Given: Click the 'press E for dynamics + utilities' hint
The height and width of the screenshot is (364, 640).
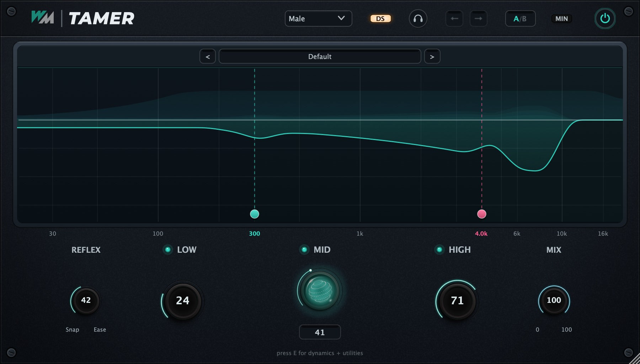Looking at the screenshot, I should (320, 353).
